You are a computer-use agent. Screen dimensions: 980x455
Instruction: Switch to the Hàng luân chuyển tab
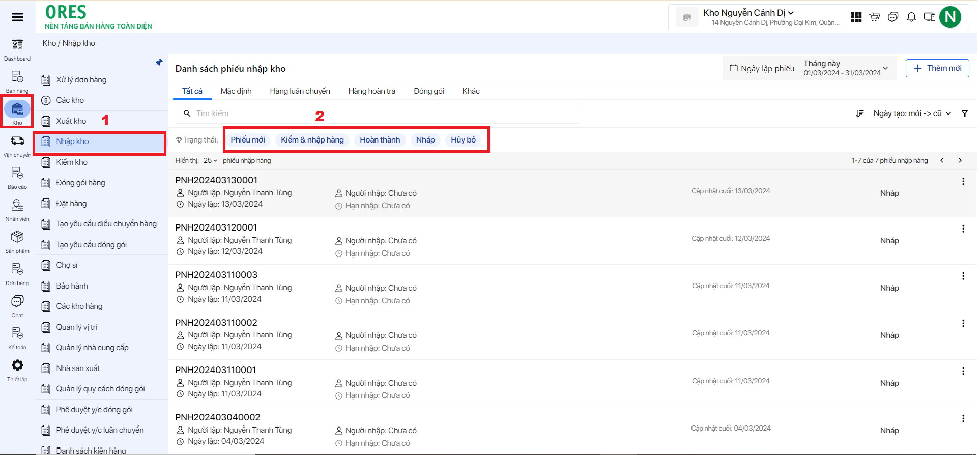tap(300, 91)
